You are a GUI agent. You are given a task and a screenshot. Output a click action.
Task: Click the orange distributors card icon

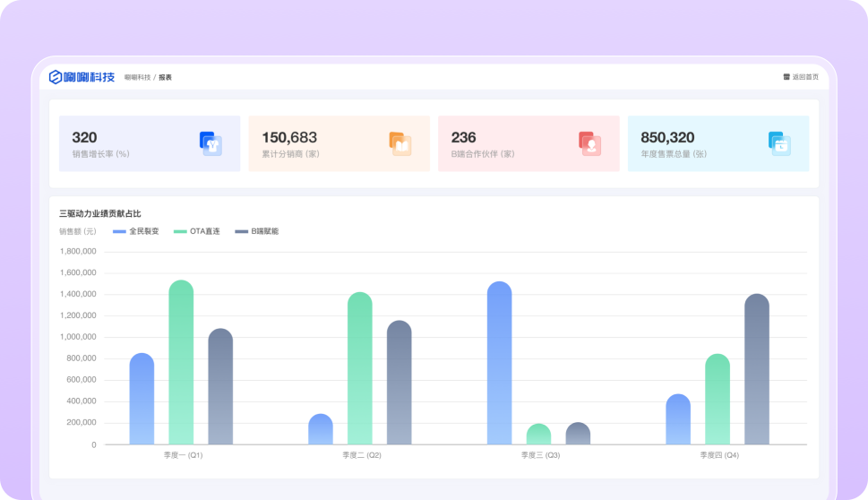point(400,143)
